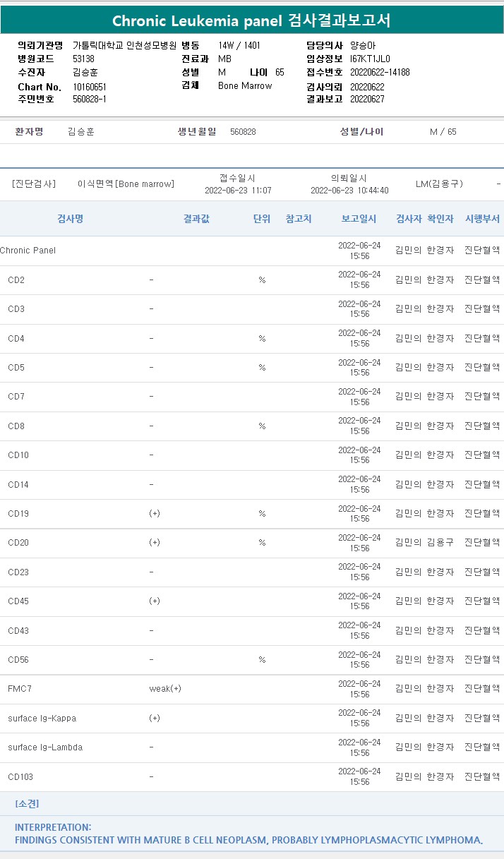
Task: Click the CD45 test name
Action: point(18,601)
